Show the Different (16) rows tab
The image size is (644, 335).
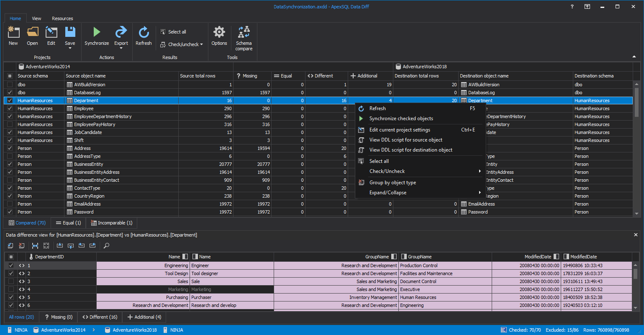coord(100,317)
